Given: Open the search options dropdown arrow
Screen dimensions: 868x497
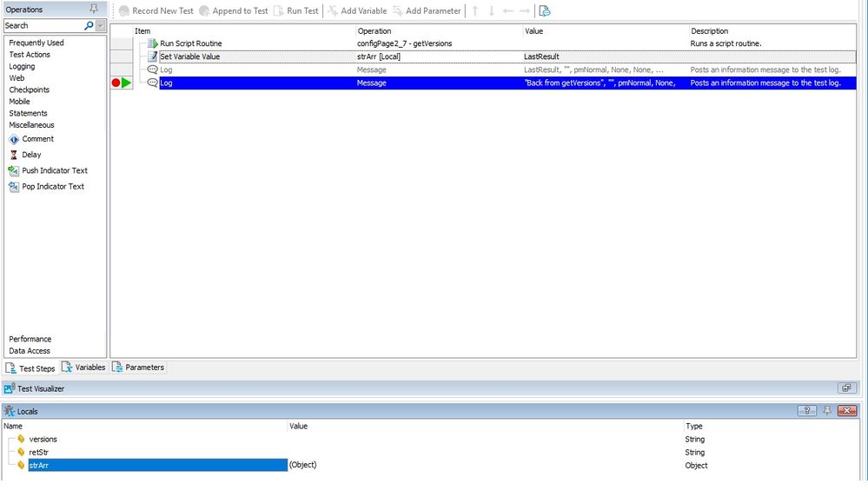Looking at the screenshot, I should [101, 26].
